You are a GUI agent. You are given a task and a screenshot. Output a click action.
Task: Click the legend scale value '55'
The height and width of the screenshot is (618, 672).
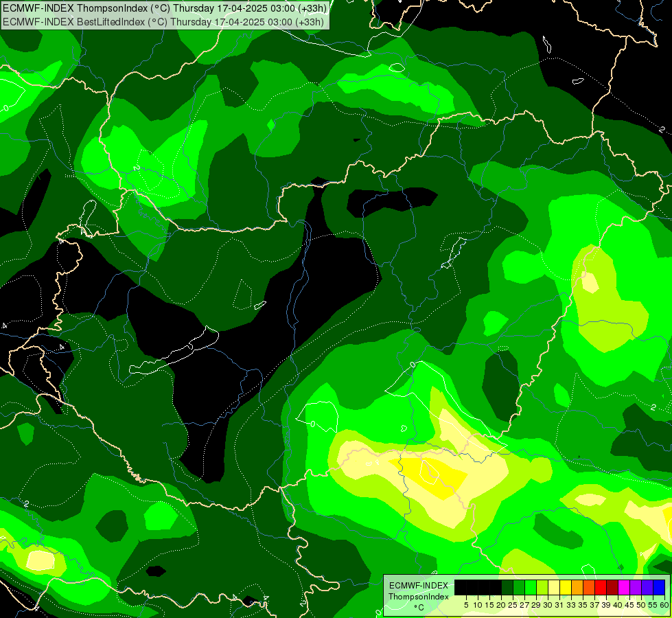pos(653,605)
